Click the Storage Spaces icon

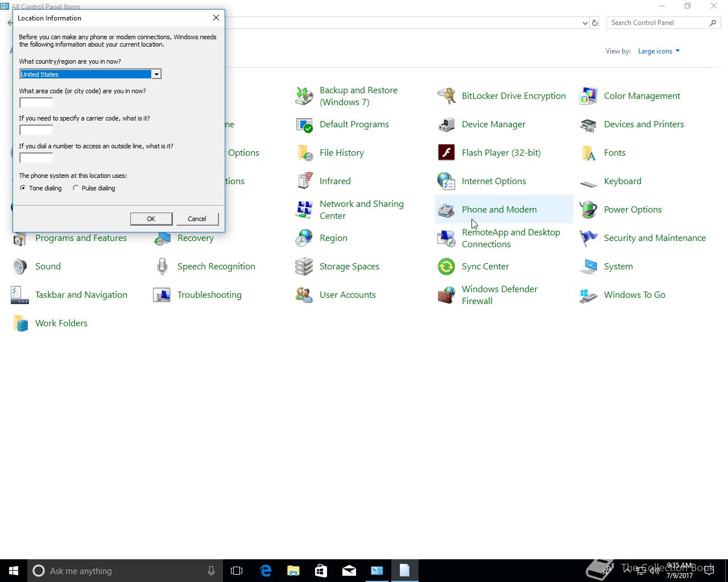point(304,267)
